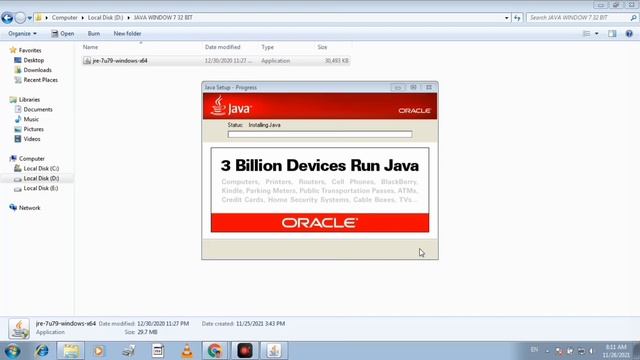Change view using the view icon
Viewport: 640px width, 360px height.
[587, 33]
